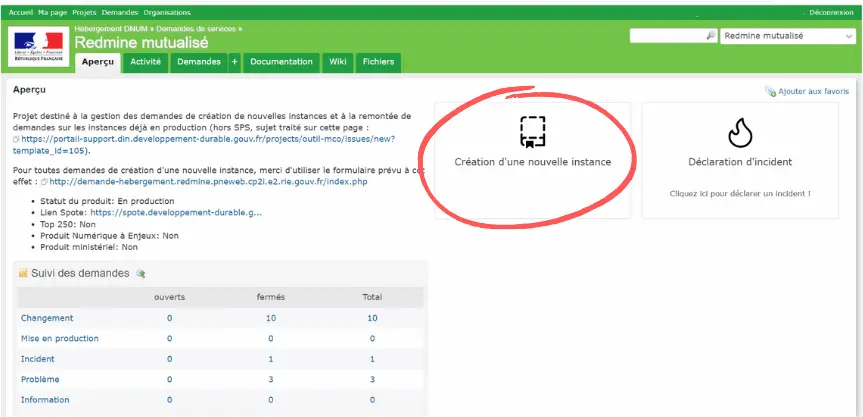Screen dimensions: 863x417
Task: Click Ajouter aux favoris link
Action: tap(813, 91)
